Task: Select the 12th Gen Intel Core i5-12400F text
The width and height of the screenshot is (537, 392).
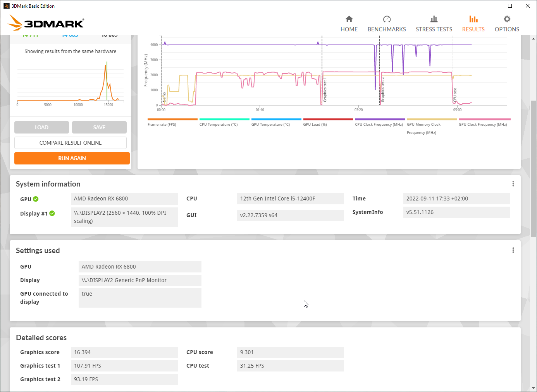Action: [277, 199]
